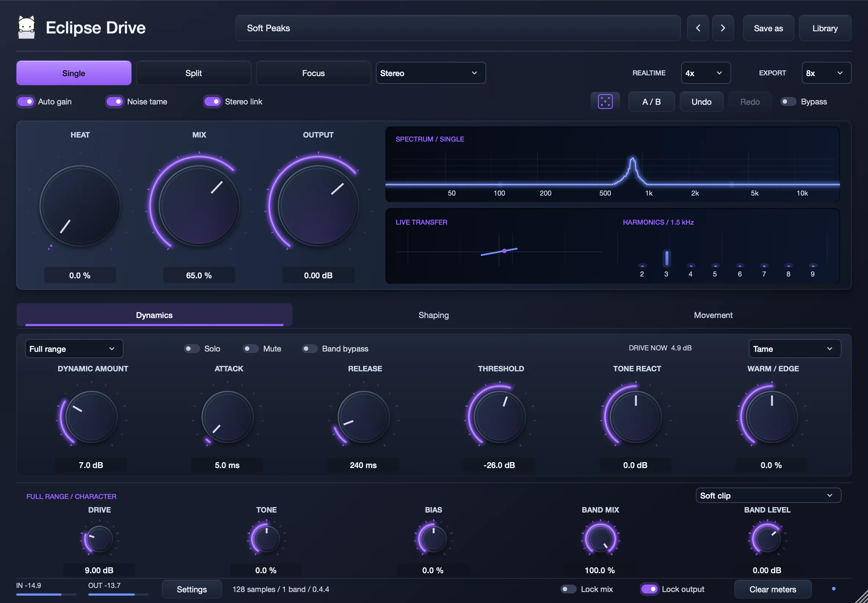The height and width of the screenshot is (603, 868).
Task: Click the cat logo icon
Action: pos(26,27)
